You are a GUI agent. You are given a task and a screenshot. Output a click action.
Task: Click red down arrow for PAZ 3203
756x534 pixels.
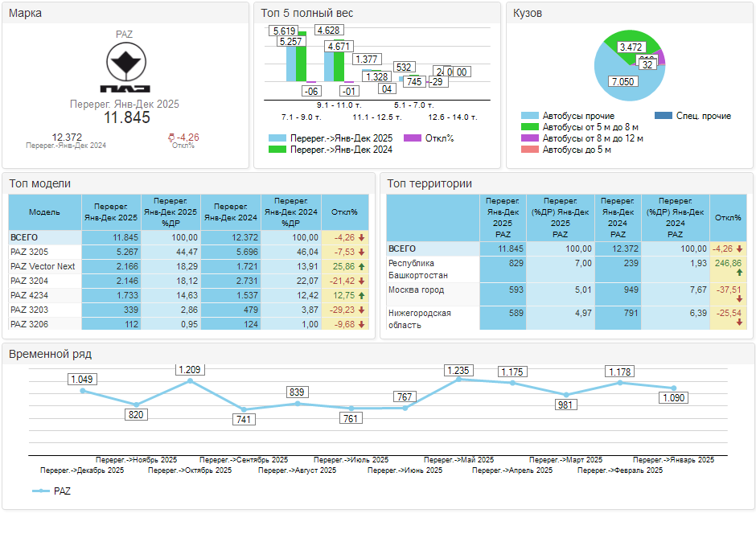[362, 310]
